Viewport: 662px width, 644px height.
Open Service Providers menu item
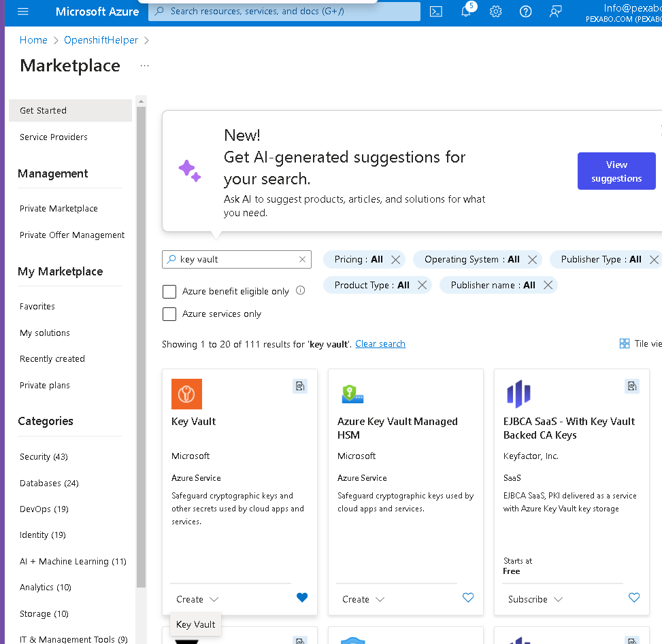tap(54, 137)
